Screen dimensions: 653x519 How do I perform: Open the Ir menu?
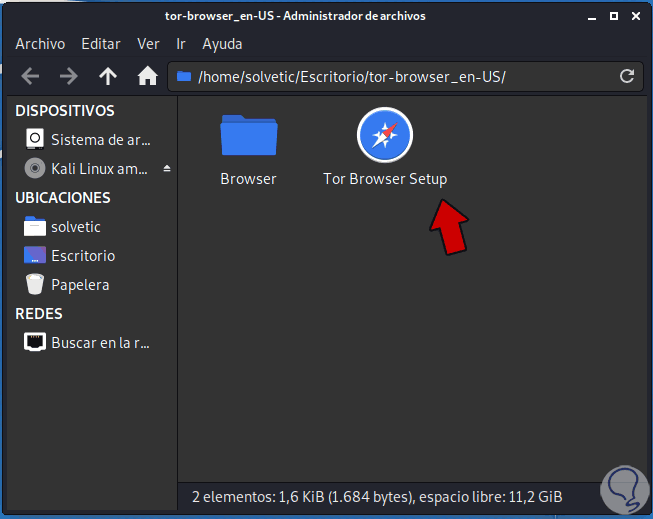(x=181, y=44)
